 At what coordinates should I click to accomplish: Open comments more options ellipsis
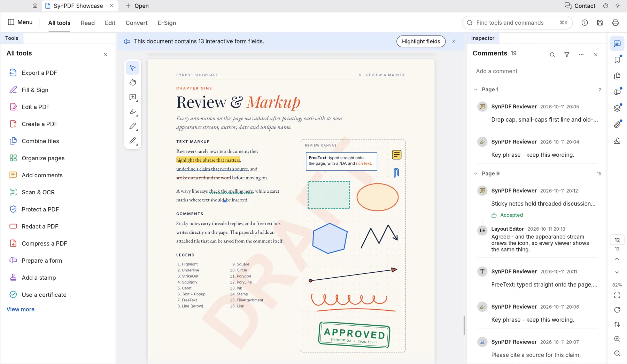(581, 55)
